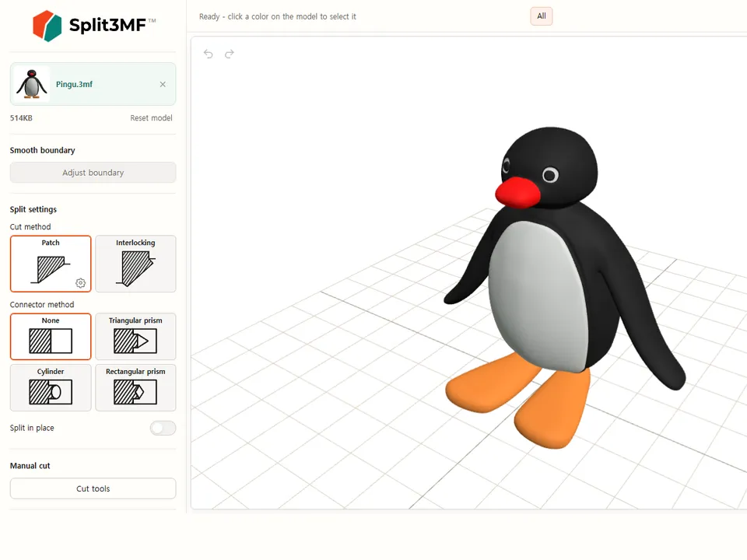Click the Split in place label

tap(32, 428)
